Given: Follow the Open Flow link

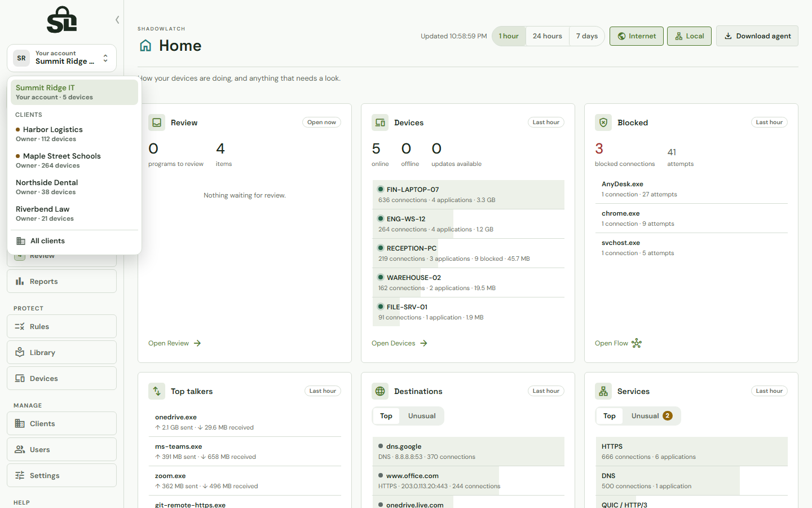Looking at the screenshot, I should [619, 343].
